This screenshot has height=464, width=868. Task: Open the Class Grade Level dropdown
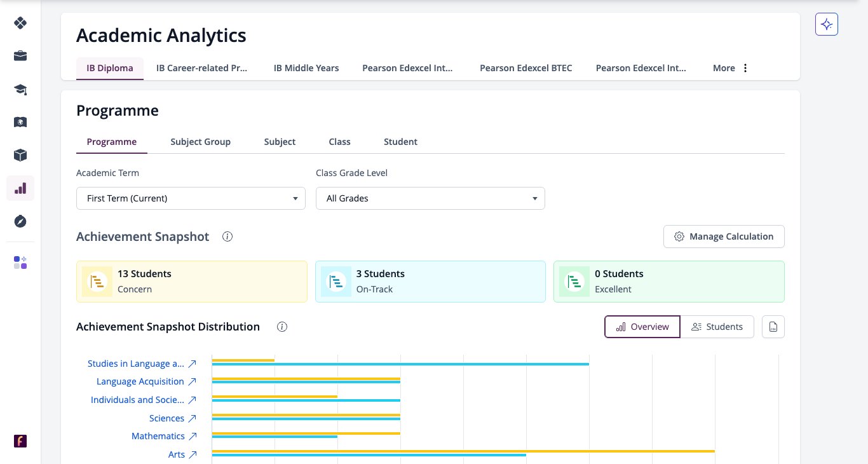click(430, 198)
